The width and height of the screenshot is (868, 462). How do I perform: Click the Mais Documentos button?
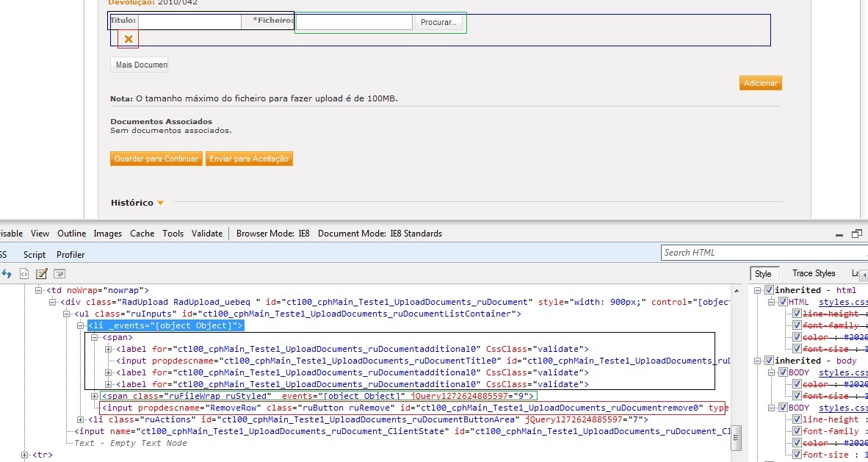pos(139,65)
